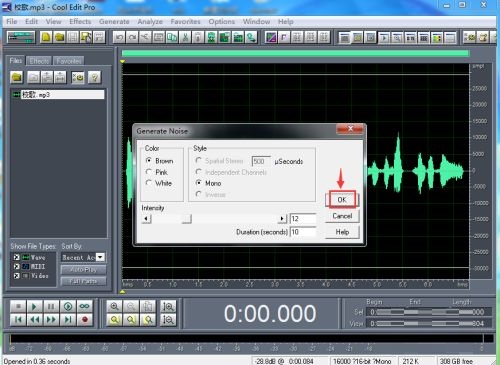Click the Play button in transport controls
The image size is (500, 365).
[34, 306]
